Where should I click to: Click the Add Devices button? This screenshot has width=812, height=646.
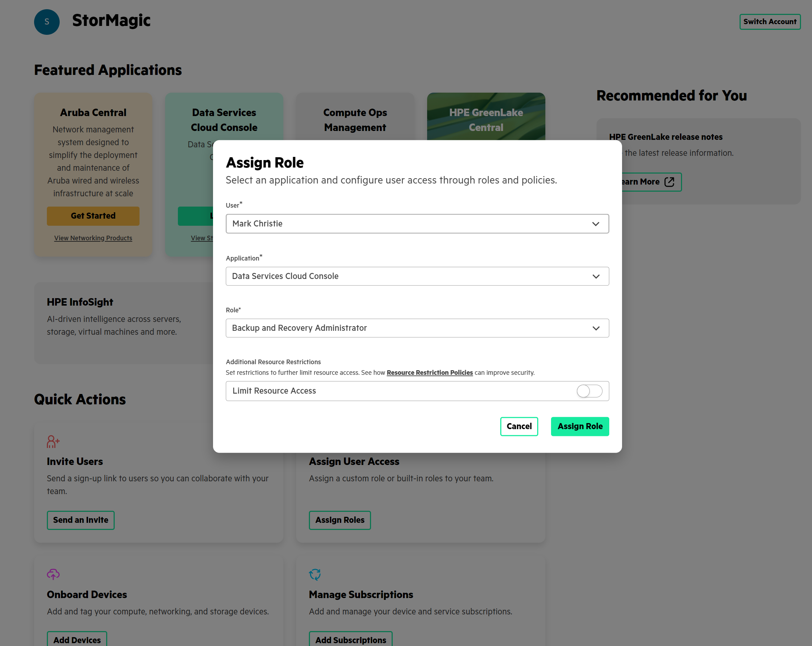click(77, 639)
